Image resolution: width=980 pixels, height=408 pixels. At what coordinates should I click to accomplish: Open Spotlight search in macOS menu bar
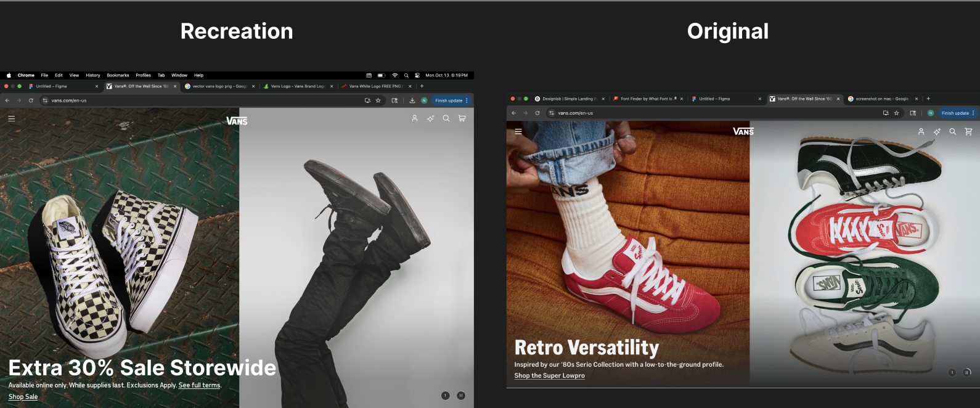click(406, 75)
